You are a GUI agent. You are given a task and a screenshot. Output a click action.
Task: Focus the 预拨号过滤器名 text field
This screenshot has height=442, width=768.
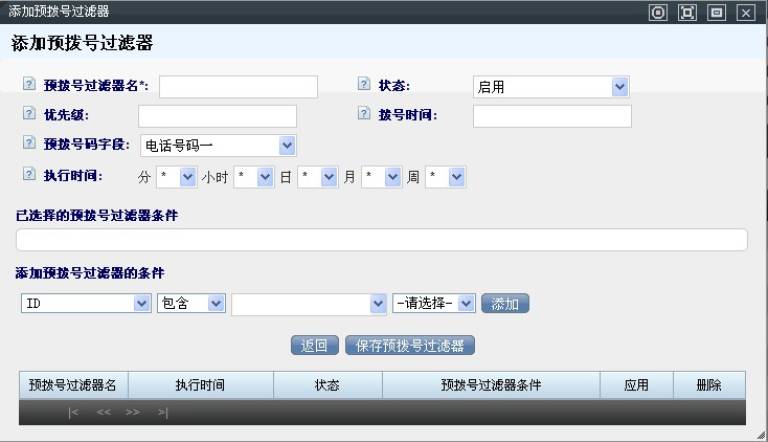(238, 87)
